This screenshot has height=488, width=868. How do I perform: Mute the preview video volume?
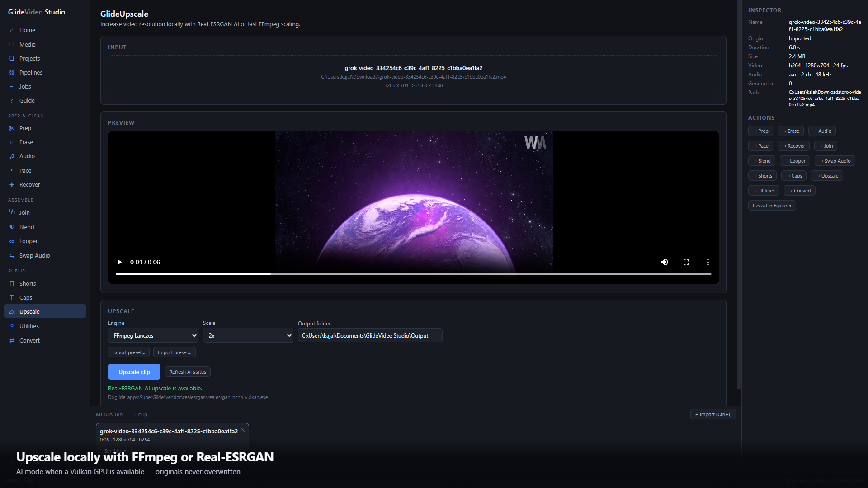[x=665, y=262]
